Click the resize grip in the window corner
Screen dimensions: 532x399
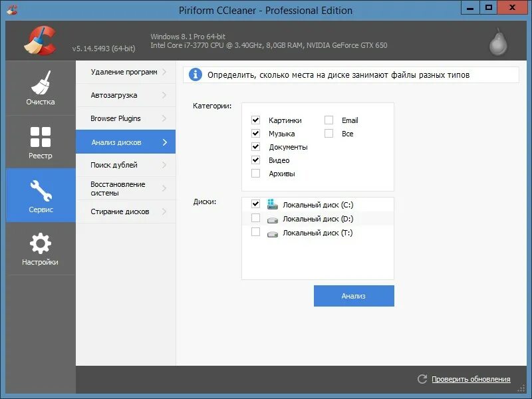522,389
